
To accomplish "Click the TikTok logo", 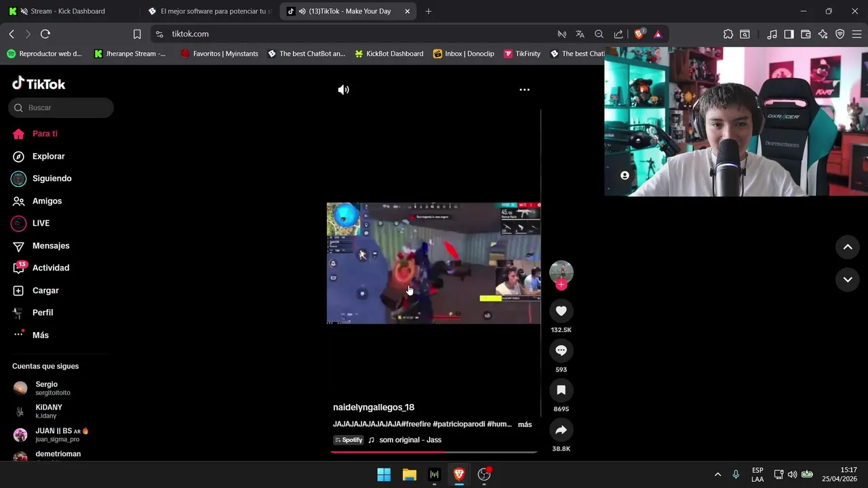I will (39, 84).
